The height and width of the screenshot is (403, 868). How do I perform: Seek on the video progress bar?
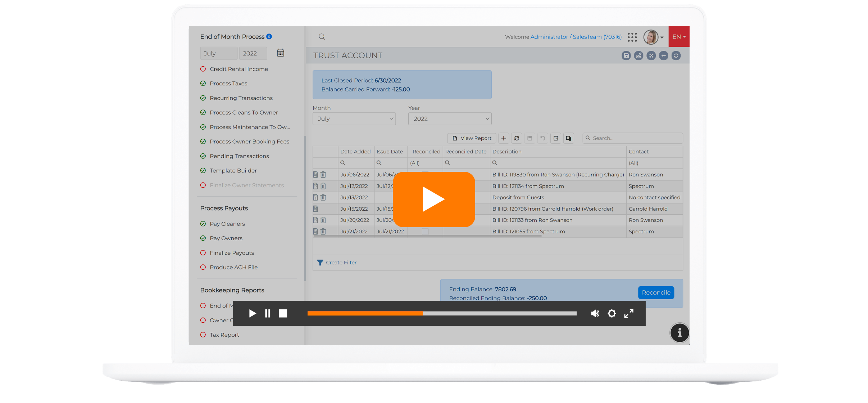442,313
